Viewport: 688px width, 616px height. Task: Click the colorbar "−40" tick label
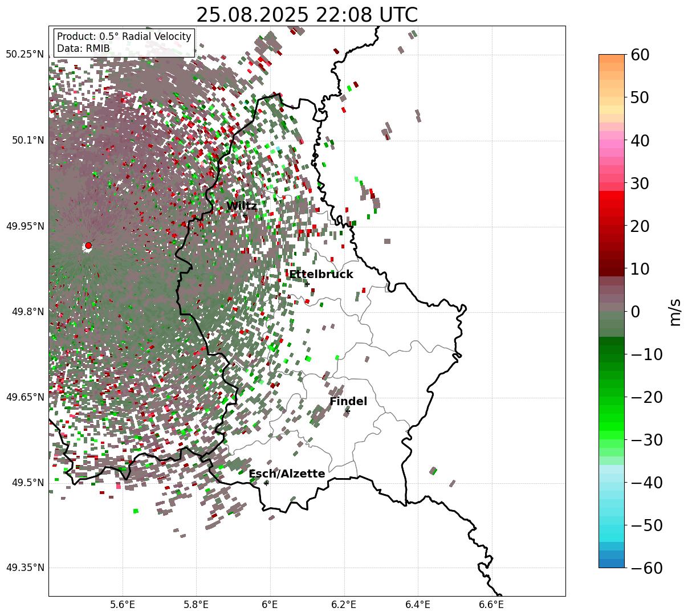646,483
